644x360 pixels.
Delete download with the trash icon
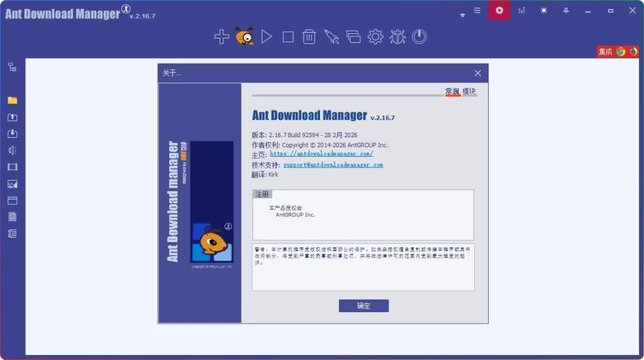(x=309, y=37)
